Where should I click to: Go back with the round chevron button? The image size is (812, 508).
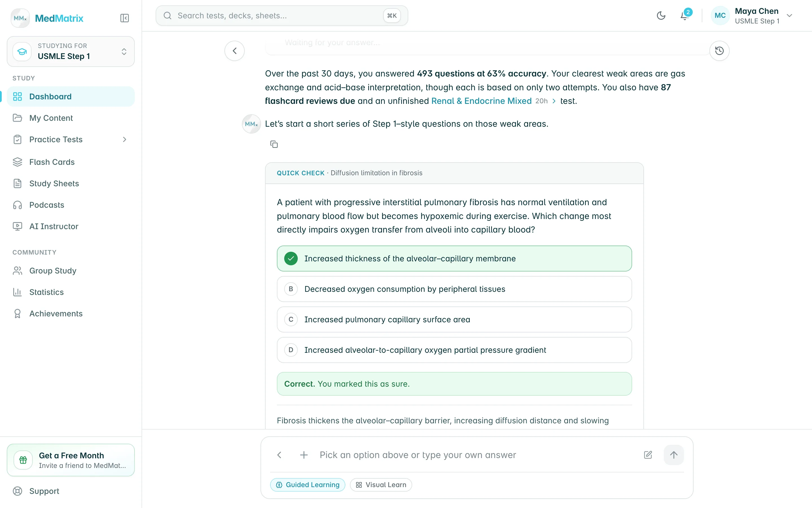235,51
